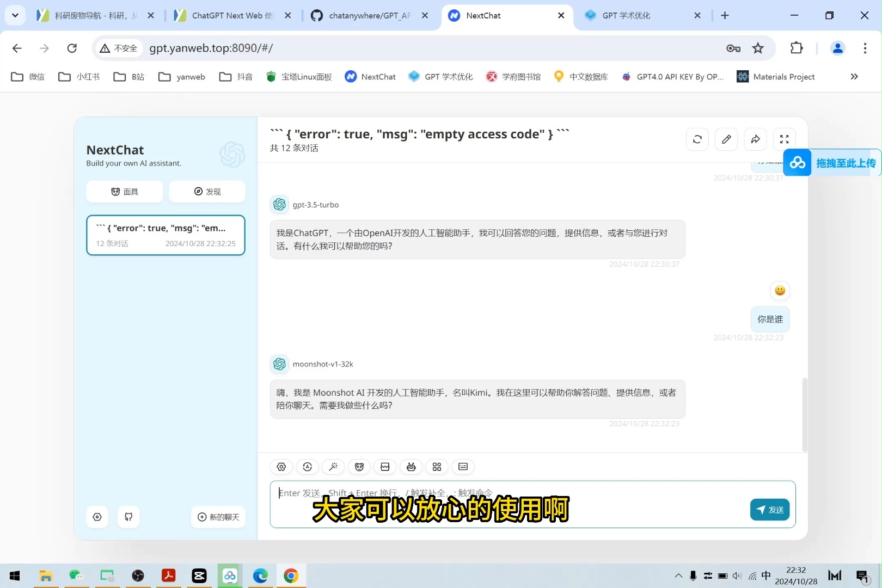Clear chat context with break icon
Screen dimensions: 882x588
[x=385, y=467]
